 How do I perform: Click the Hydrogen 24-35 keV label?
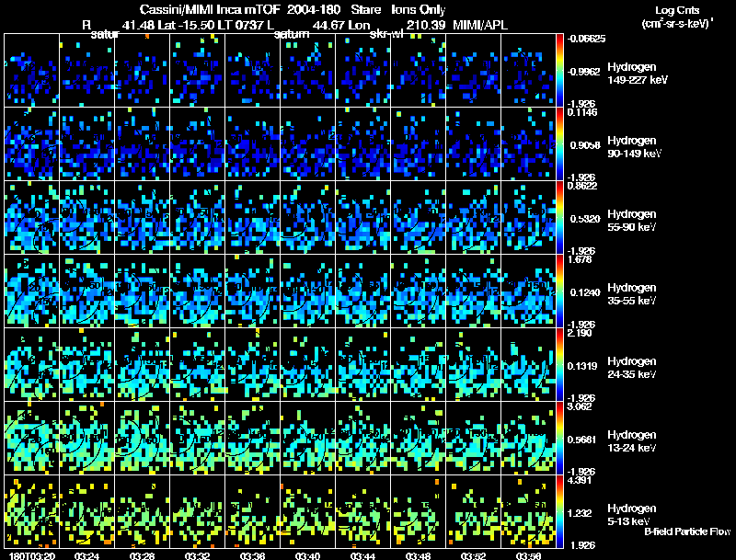click(632, 368)
